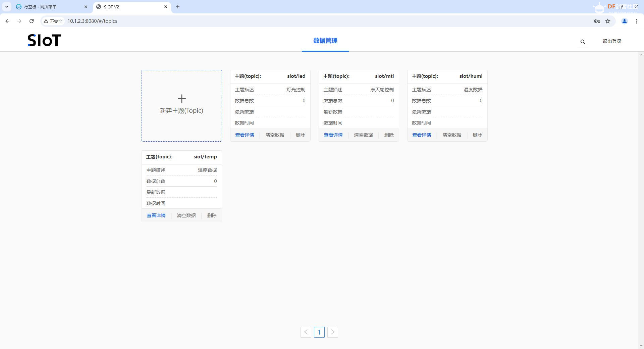Switch to the 行空板 - 网页菜单 tab

click(52, 7)
